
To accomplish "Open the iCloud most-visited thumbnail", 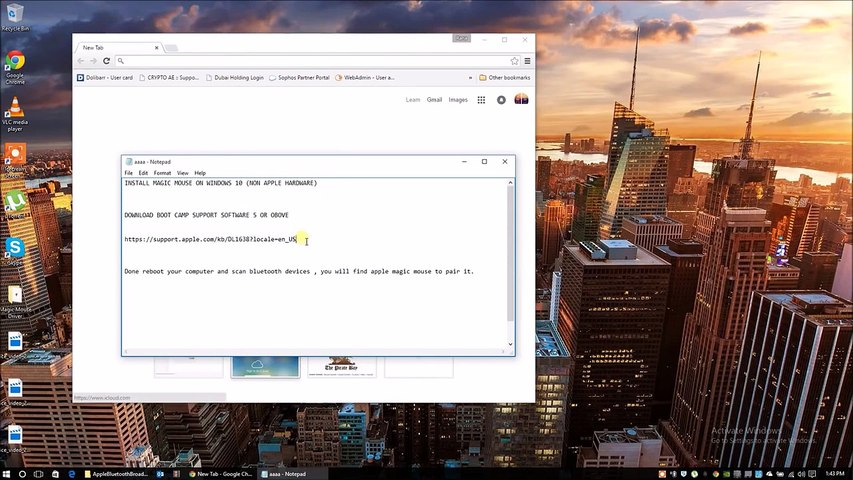I will point(265,366).
